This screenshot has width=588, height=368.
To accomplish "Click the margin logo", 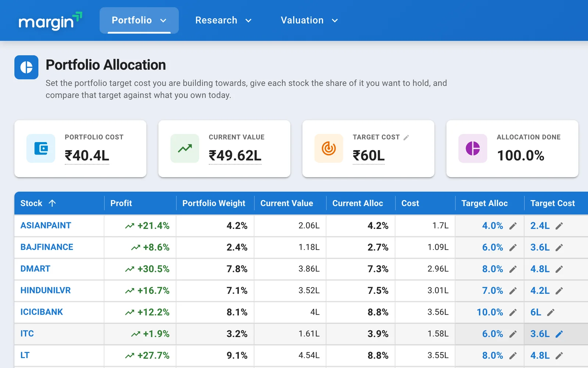I will pos(50,21).
